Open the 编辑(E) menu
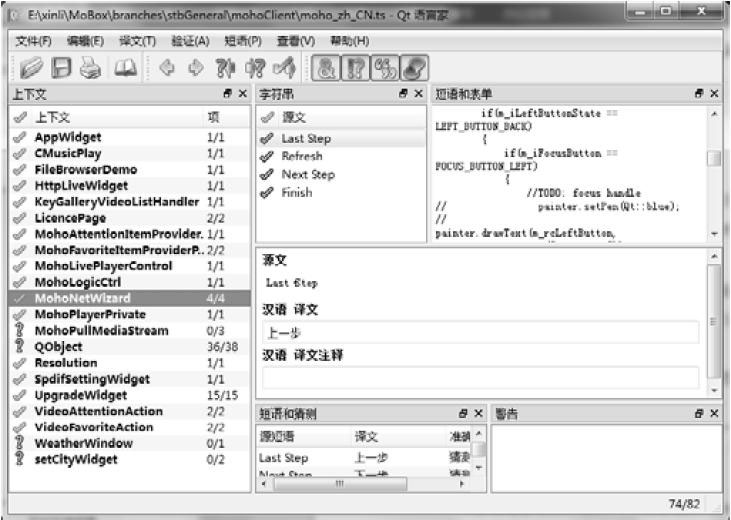731x520 pixels. click(85, 41)
